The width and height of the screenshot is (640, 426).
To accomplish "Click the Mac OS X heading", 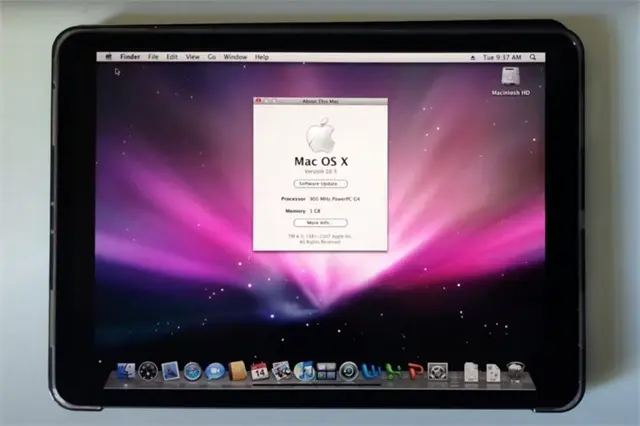I will pyautogui.click(x=321, y=161).
